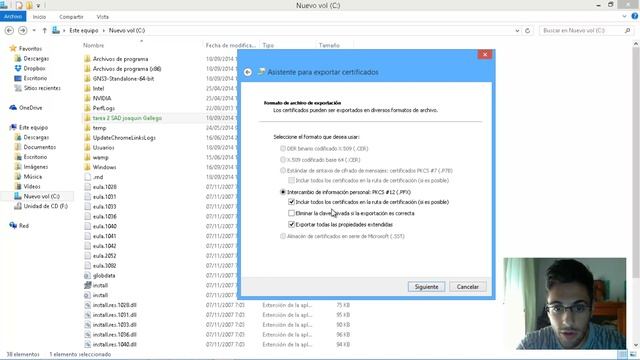640x360 pixels.
Task: Switch to the Compartir ribbon tab
Action: click(71, 17)
